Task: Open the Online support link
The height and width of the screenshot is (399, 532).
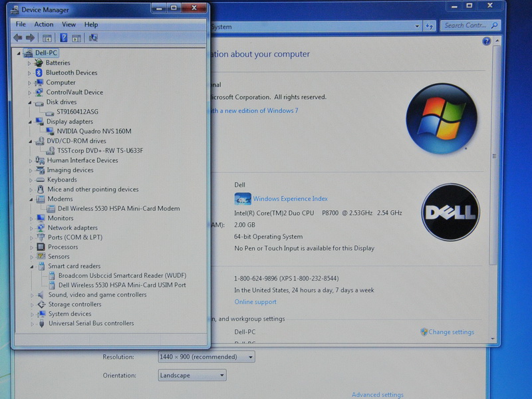Action: [x=255, y=302]
